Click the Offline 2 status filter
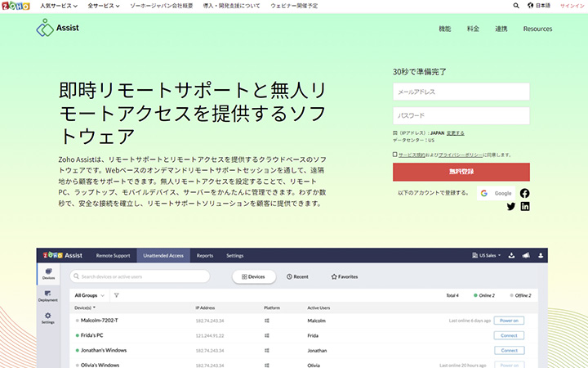 tap(520, 295)
